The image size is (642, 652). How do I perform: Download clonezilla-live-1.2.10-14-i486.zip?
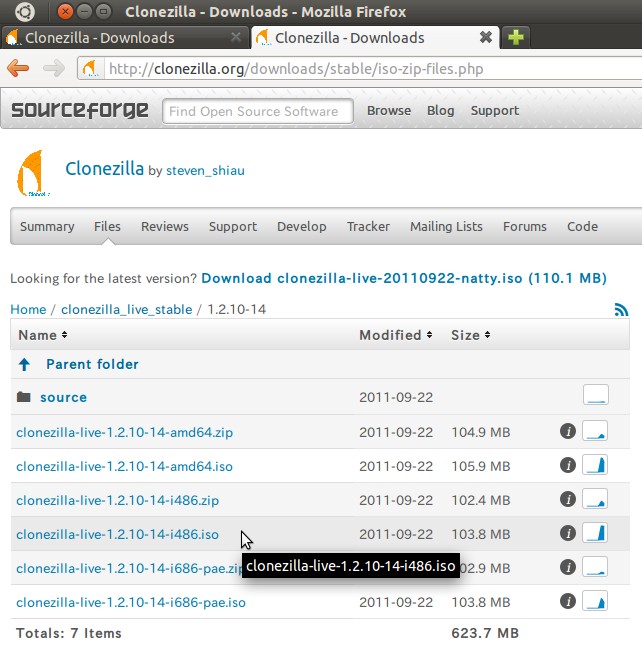click(x=117, y=501)
